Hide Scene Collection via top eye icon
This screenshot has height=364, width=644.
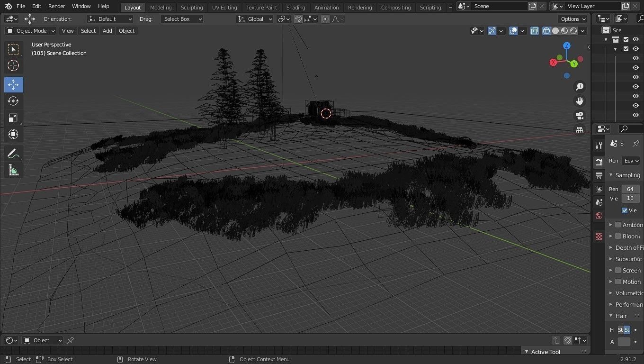635,39
